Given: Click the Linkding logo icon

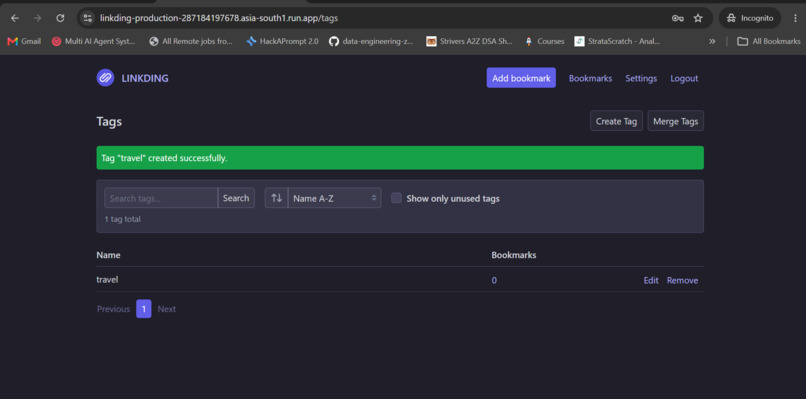Looking at the screenshot, I should [105, 78].
